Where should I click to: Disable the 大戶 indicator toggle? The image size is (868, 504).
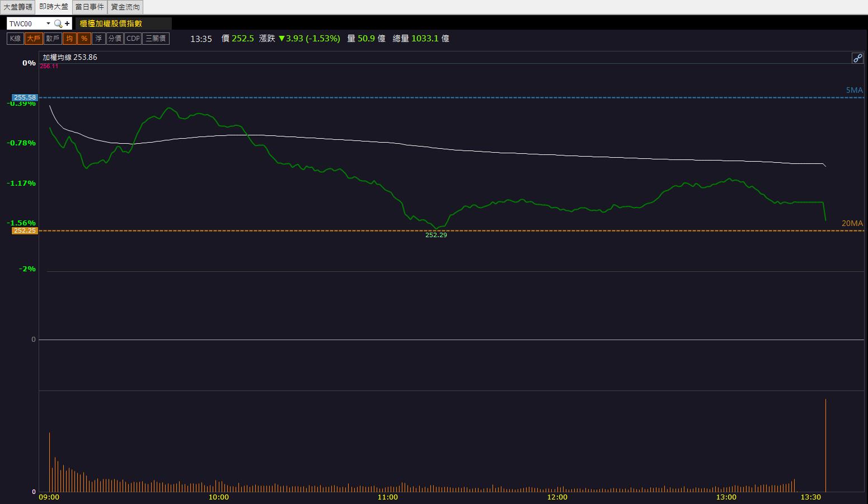34,39
